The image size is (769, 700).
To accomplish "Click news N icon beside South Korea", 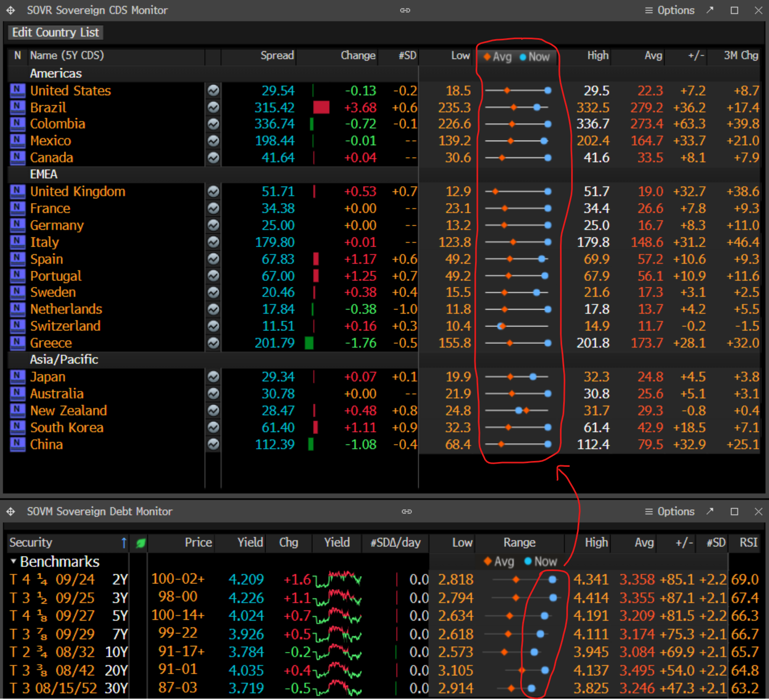I will tap(18, 427).
